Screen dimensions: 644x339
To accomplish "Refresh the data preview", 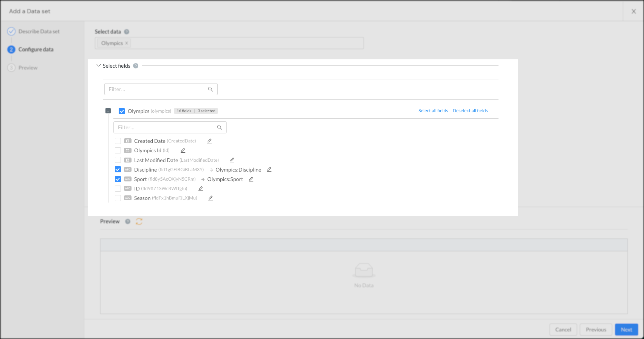I will click(x=139, y=221).
